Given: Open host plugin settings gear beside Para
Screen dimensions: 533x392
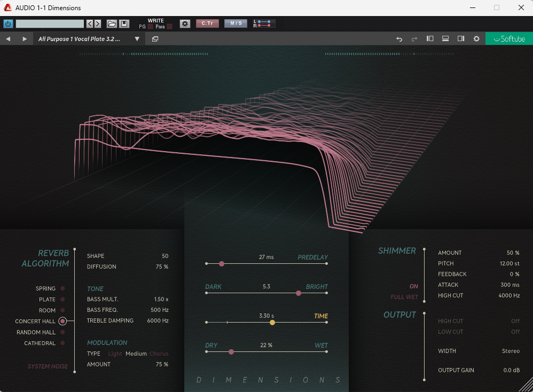Looking at the screenshot, I should 185,24.
